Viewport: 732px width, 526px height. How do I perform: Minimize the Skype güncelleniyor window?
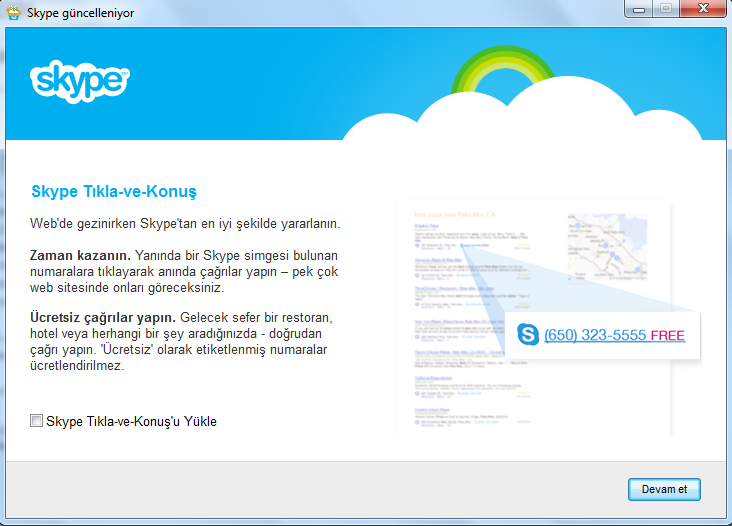tap(639, 9)
